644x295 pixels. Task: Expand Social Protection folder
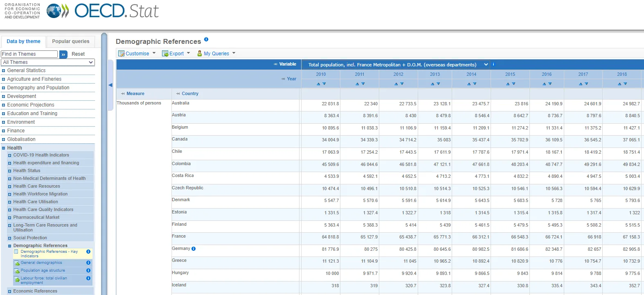(x=9, y=238)
